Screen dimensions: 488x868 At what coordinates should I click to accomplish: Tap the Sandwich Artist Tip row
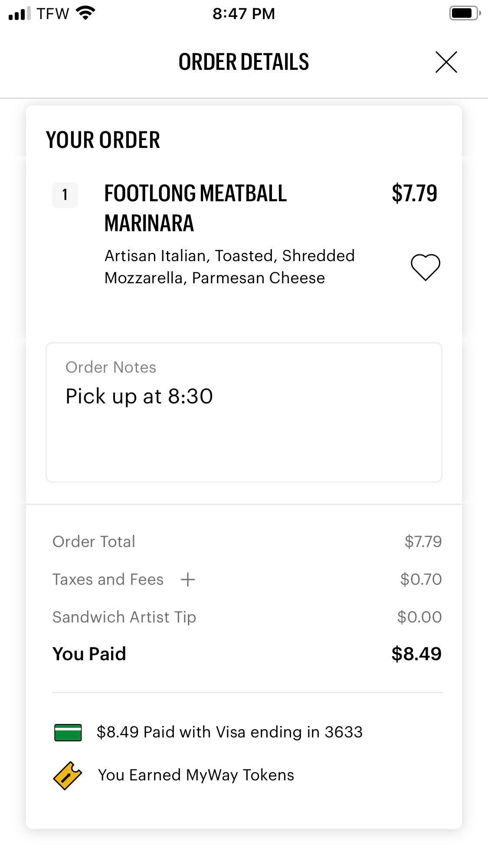click(x=124, y=617)
